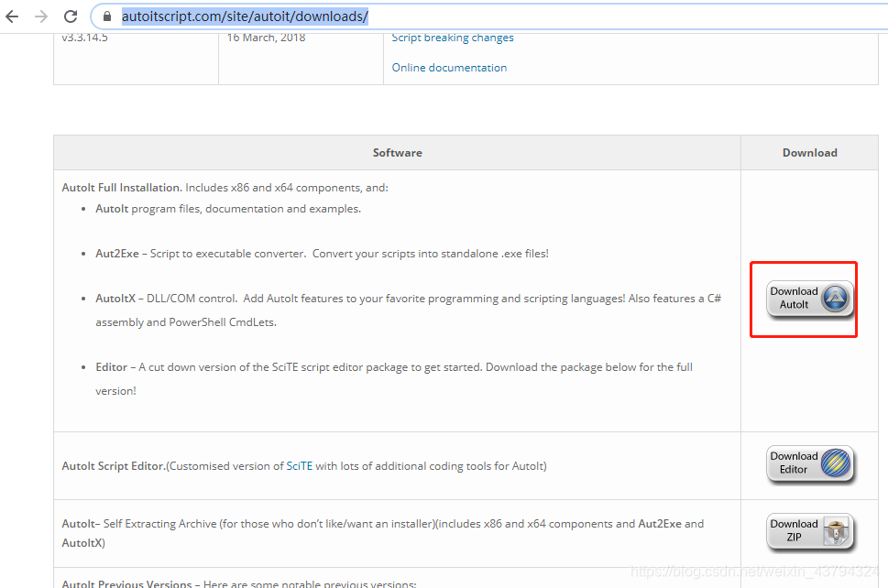
Task: Click the Download ZIP button
Action: coord(810,531)
